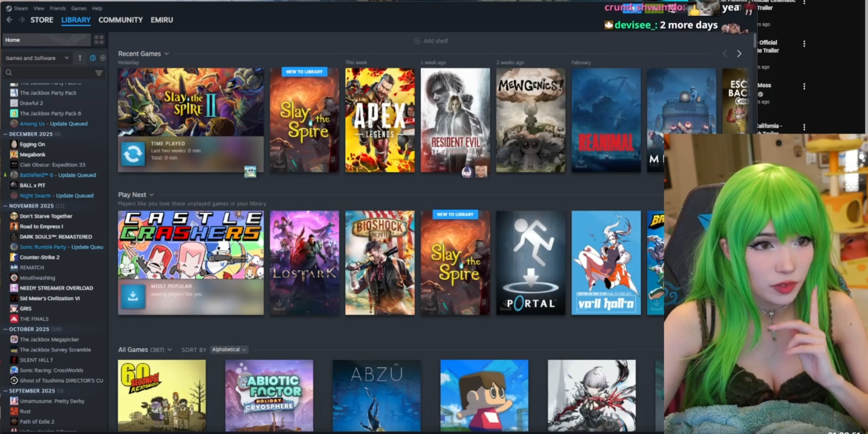Switch to the STORE tab
This screenshot has height=434, width=868.
click(42, 20)
